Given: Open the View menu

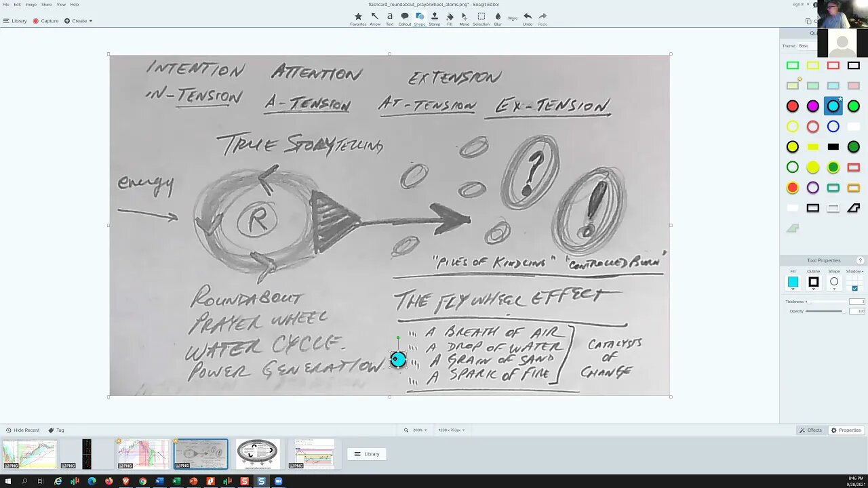Looking at the screenshot, I should (x=61, y=5).
